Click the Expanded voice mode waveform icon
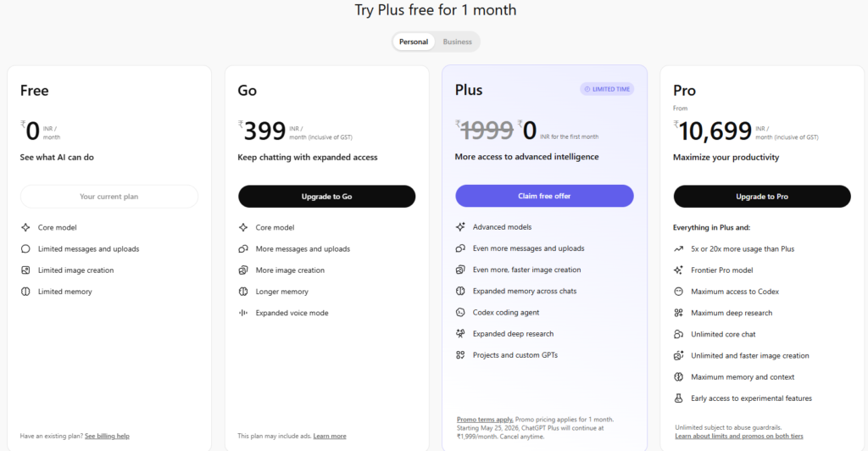Viewport: 868px width, 451px height. coord(243,313)
